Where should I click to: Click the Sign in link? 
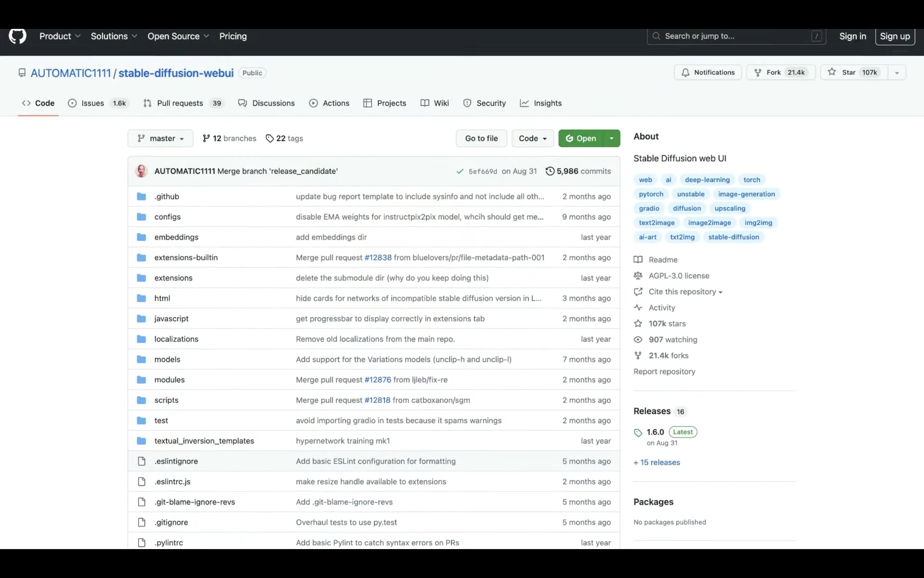[852, 36]
